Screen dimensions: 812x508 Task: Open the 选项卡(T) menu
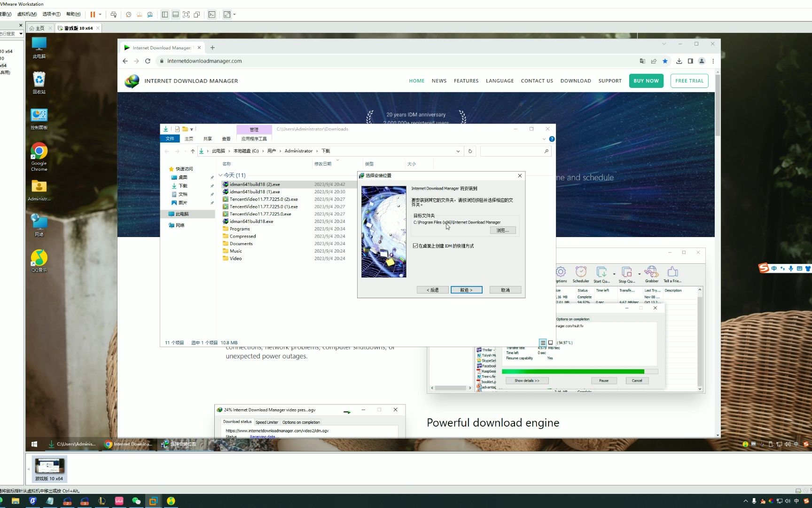coord(51,14)
